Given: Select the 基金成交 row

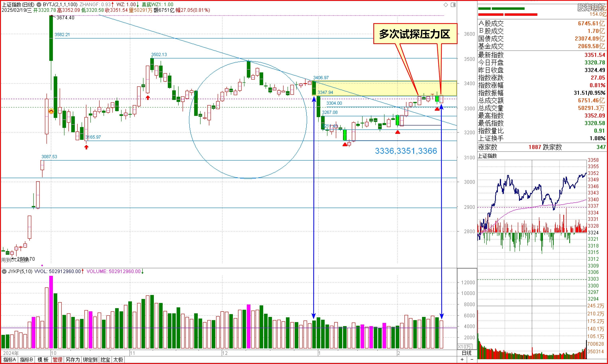Looking at the screenshot, I should coord(542,46).
